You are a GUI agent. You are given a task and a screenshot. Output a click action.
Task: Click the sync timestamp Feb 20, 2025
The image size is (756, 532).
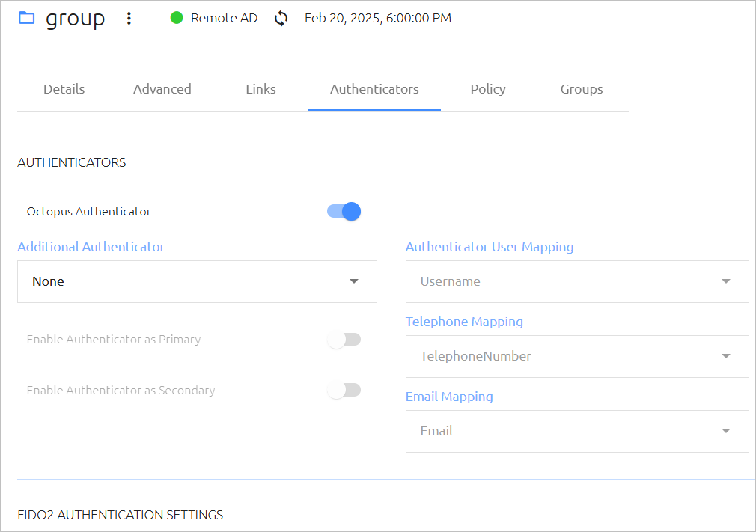click(378, 18)
